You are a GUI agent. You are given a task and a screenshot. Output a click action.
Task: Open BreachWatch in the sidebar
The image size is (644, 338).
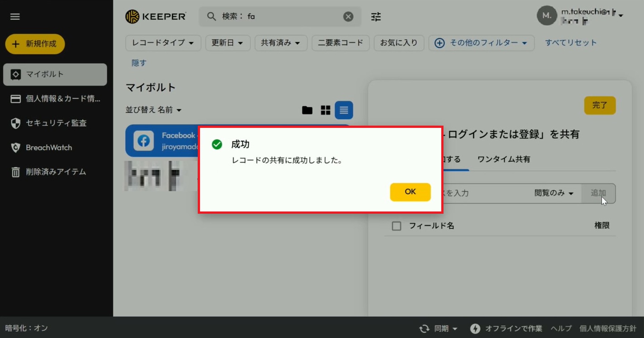49,147
